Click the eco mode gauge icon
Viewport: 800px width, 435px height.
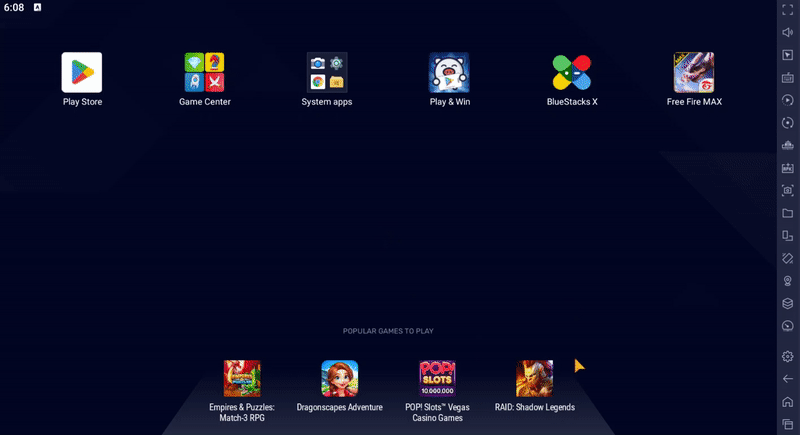pyautogui.click(x=788, y=326)
